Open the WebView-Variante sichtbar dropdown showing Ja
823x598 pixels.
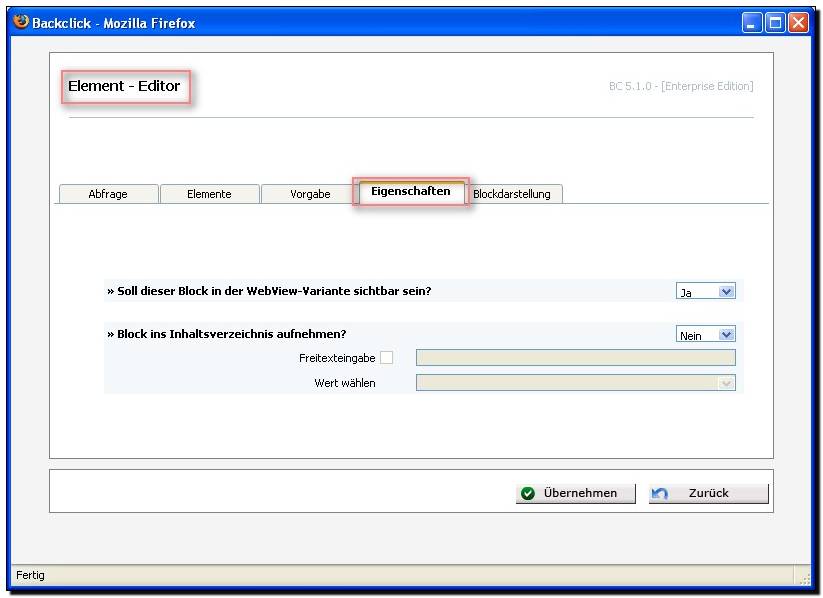tap(705, 291)
